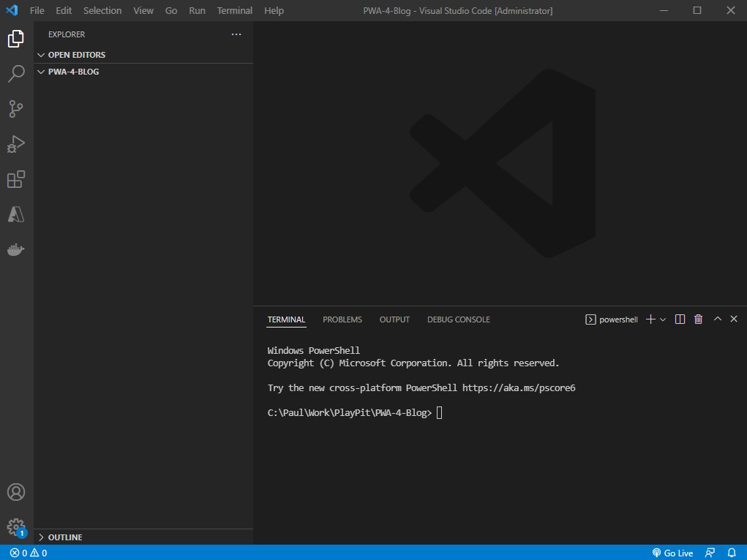Screen dimensions: 747x560
Task: Split the terminal pane
Action: click(680, 319)
